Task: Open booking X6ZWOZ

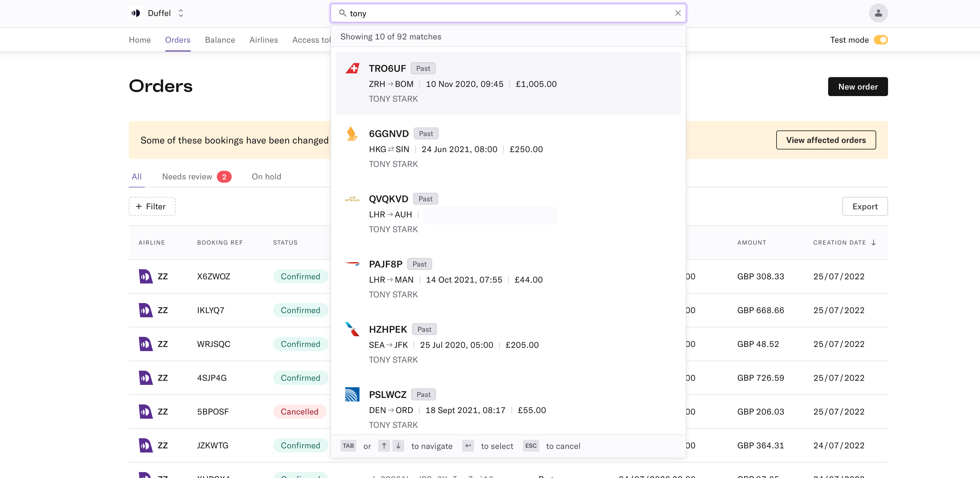Action: (x=214, y=276)
